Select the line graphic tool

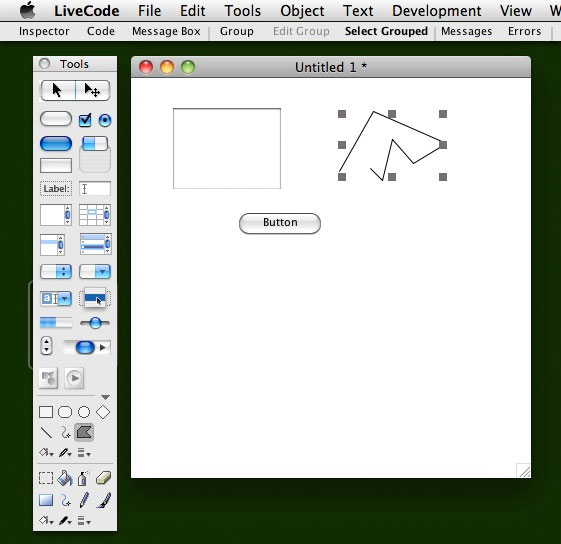[x=46, y=433]
